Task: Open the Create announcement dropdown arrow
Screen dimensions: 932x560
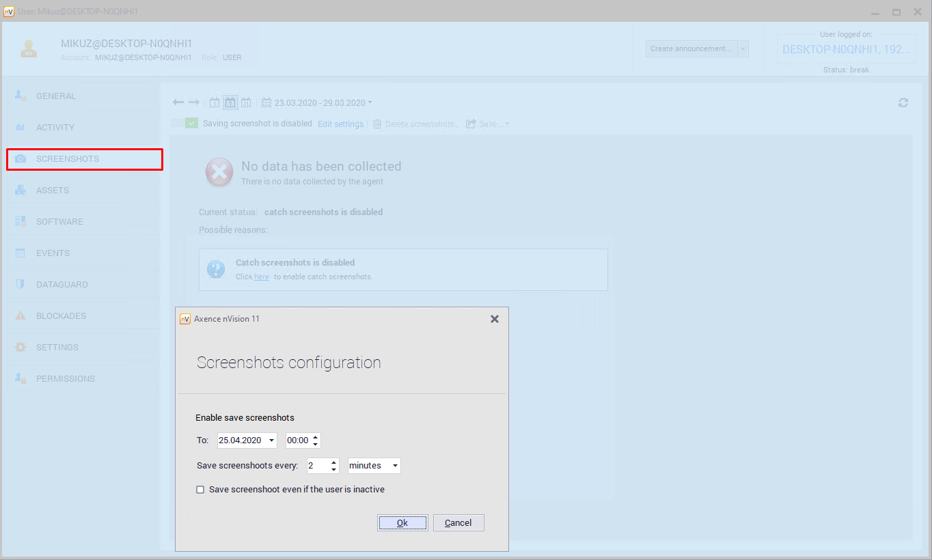Action: (743, 49)
